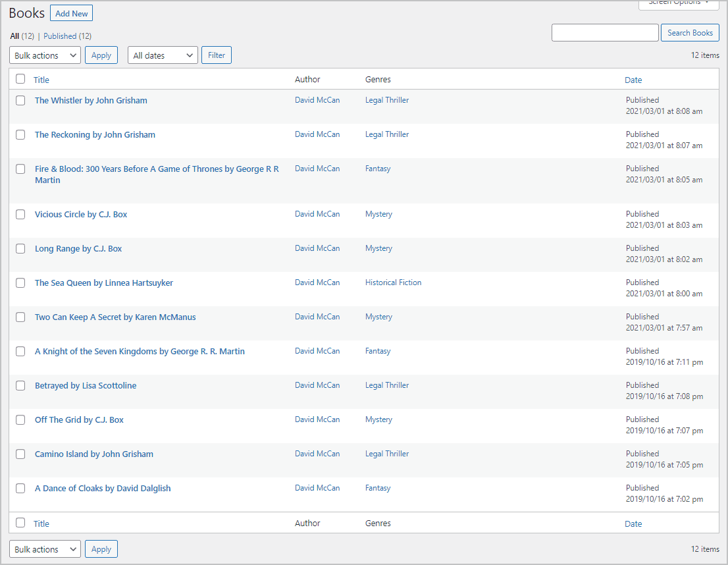Check the checkbox for The Whistler by John Grisham
Screen dimensions: 728x565
[20, 100]
